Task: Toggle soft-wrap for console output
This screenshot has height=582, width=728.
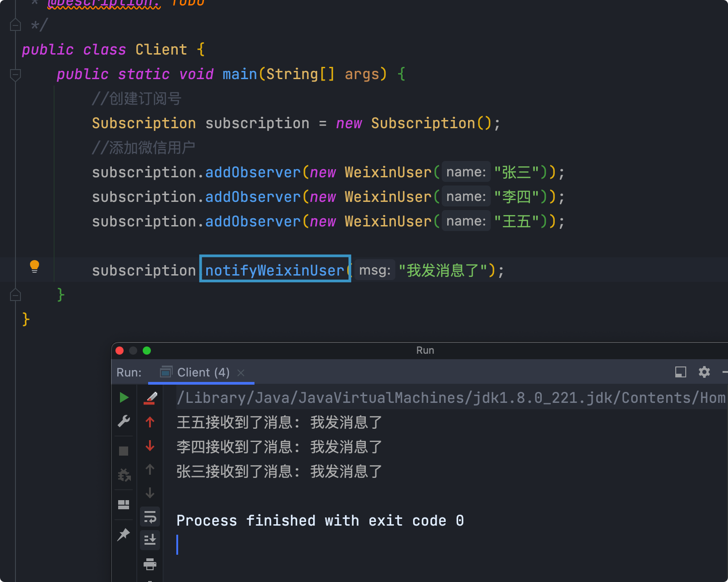Action: tap(150, 517)
